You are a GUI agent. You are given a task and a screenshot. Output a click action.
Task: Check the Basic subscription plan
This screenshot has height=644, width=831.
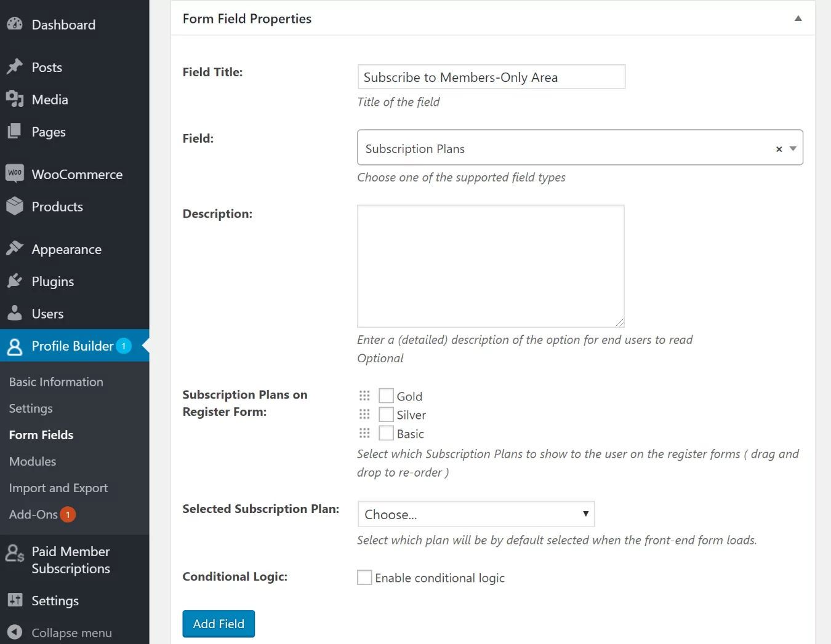point(386,433)
